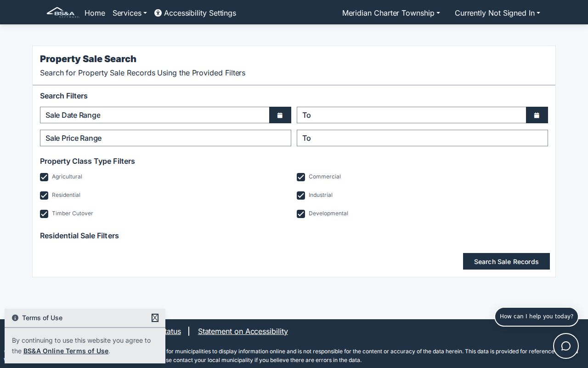The width and height of the screenshot is (588, 368).
Task: Click Search Sale Records button
Action: [506, 261]
